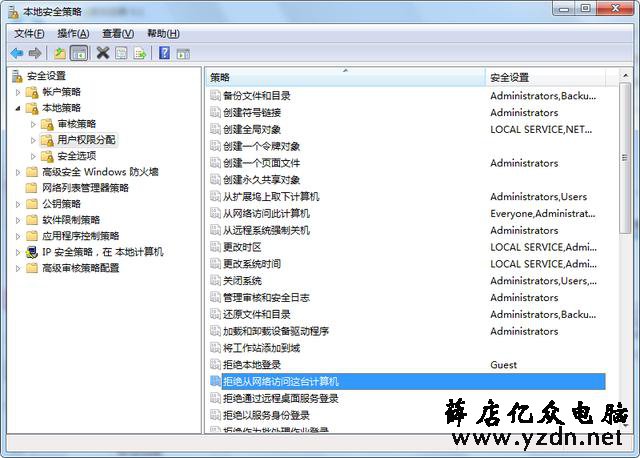Expand the 公钥策略 node arrow
The image size is (640, 458).
pyautogui.click(x=18, y=204)
